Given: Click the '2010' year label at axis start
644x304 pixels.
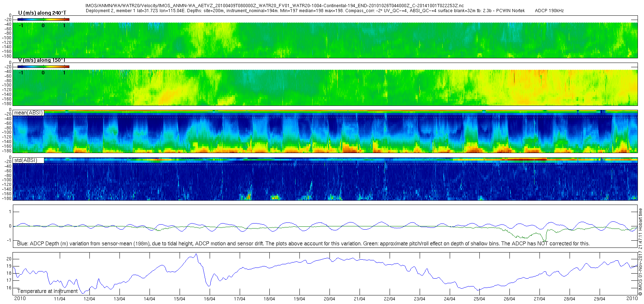Looking at the screenshot, I should 20,299.
